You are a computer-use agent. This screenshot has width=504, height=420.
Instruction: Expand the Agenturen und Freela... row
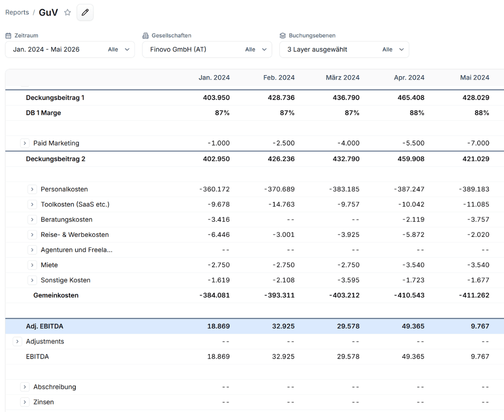[x=32, y=250]
